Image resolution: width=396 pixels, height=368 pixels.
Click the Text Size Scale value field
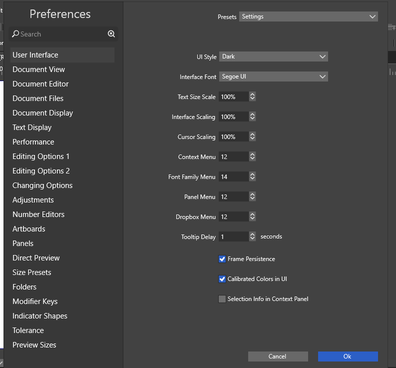pyautogui.click(x=234, y=97)
